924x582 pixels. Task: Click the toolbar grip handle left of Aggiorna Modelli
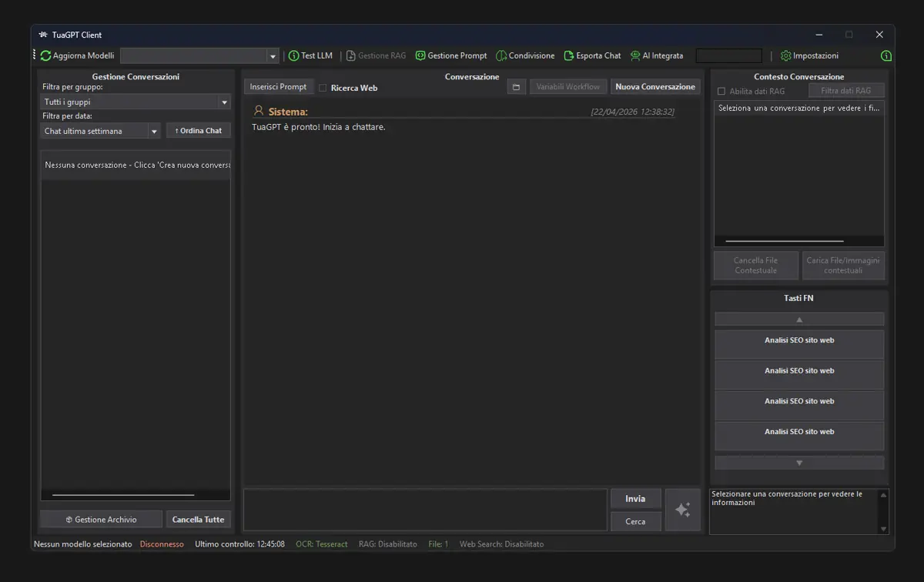click(x=35, y=55)
